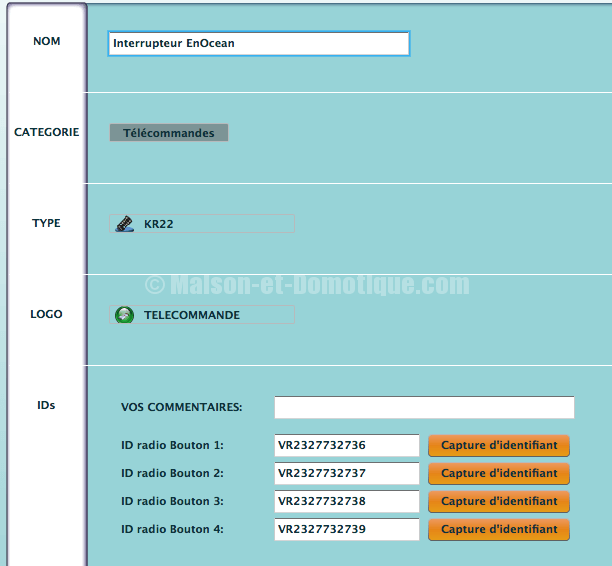Click the TYPE label in sidebar
Viewport: 612px width, 566px height.
[46, 223]
